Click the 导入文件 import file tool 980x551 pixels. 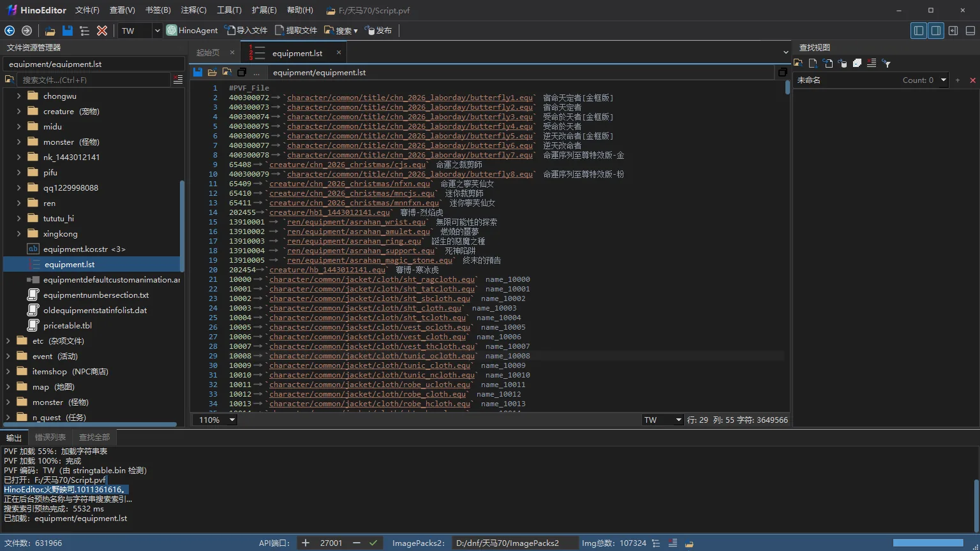(x=246, y=31)
